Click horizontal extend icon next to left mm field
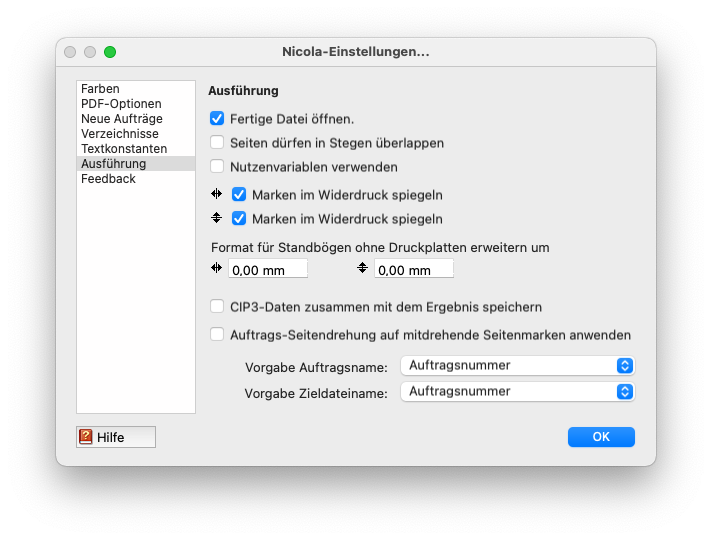 pyautogui.click(x=217, y=268)
